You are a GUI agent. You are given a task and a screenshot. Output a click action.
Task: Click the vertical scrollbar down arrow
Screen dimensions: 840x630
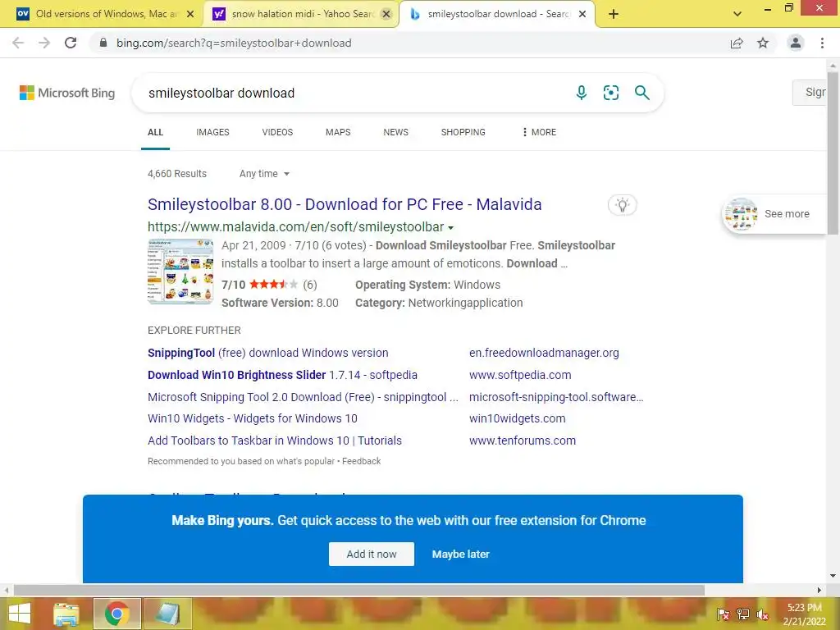[x=833, y=577]
